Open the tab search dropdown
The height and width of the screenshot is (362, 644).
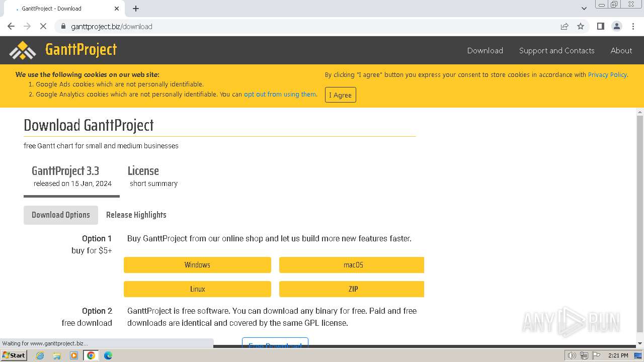(584, 9)
